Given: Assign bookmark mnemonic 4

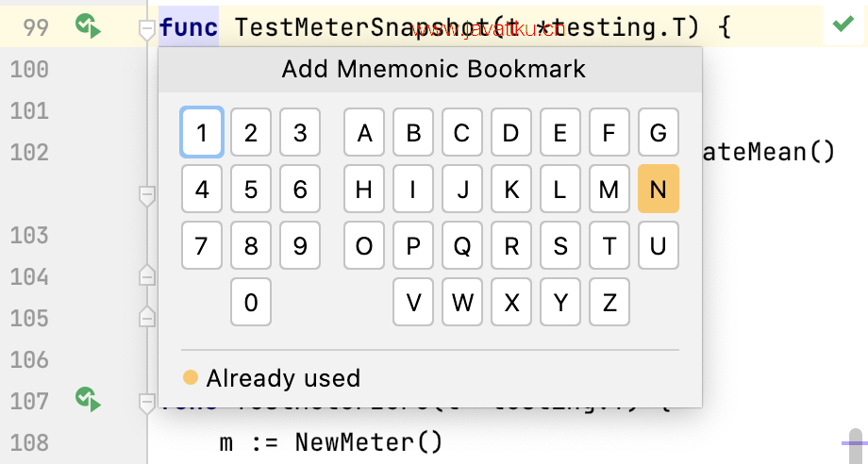Looking at the screenshot, I should (x=202, y=189).
